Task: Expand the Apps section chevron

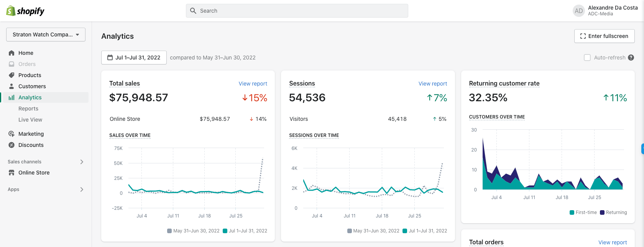Action: [82, 189]
